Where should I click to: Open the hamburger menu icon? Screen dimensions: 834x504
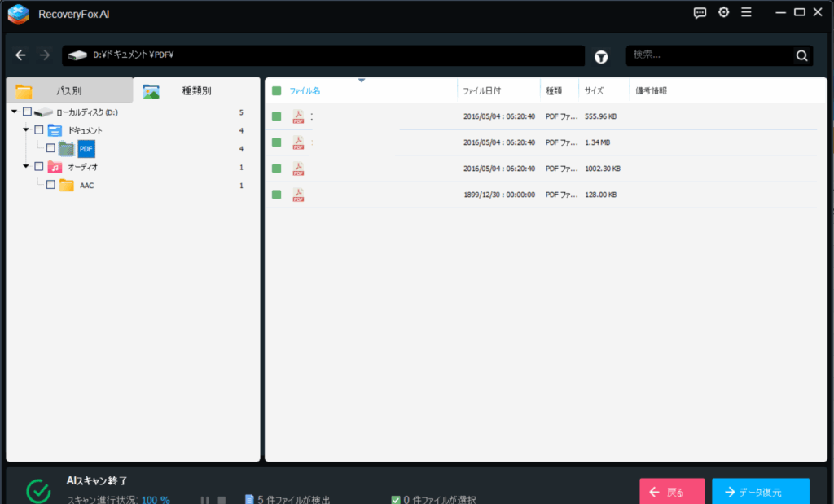point(746,12)
